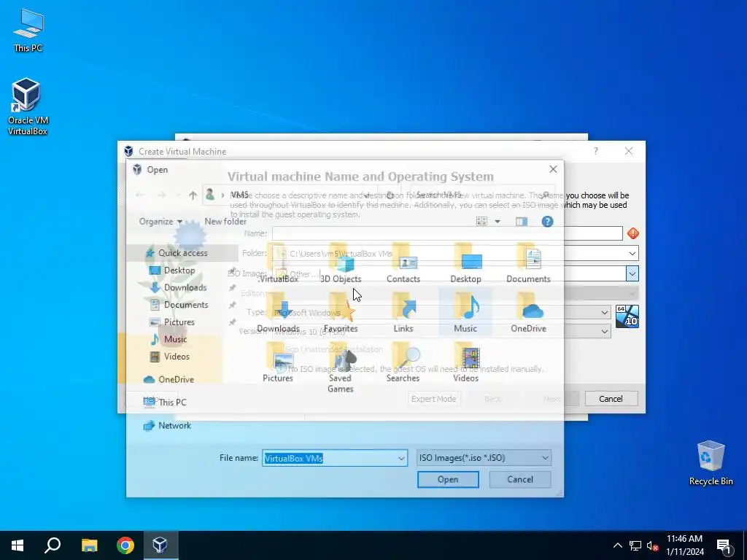The height and width of the screenshot is (560, 747).
Task: Open the Windows Start menu
Action: 18,545
